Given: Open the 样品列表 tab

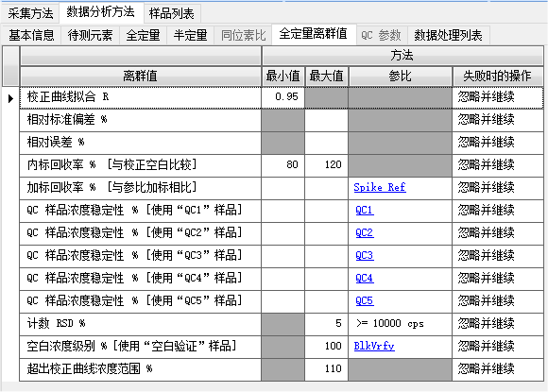Looking at the screenshot, I should coord(172,13).
